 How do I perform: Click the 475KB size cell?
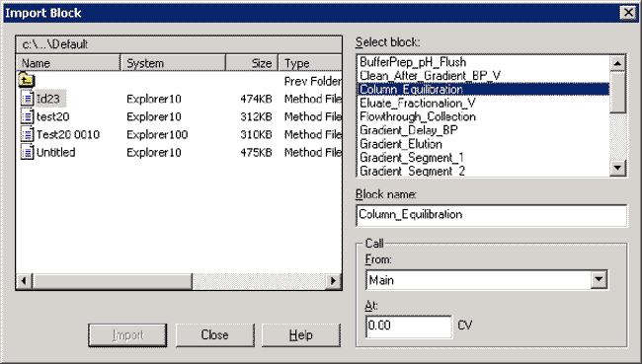coord(256,152)
